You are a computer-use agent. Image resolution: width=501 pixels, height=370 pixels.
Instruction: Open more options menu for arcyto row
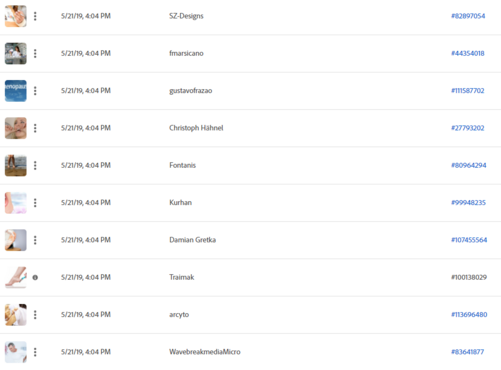[x=35, y=315]
